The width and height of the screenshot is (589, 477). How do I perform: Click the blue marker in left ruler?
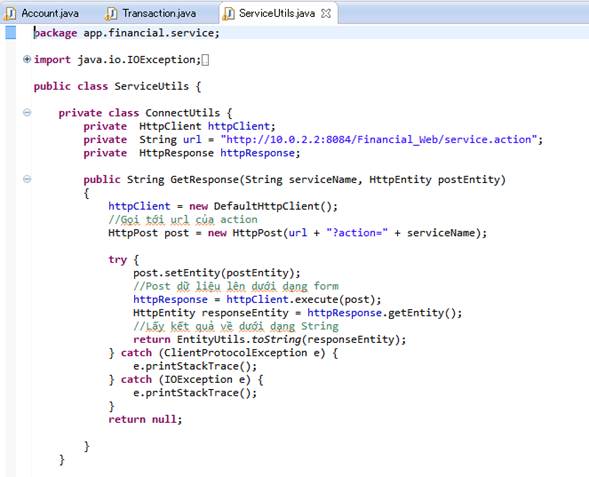click(11, 33)
